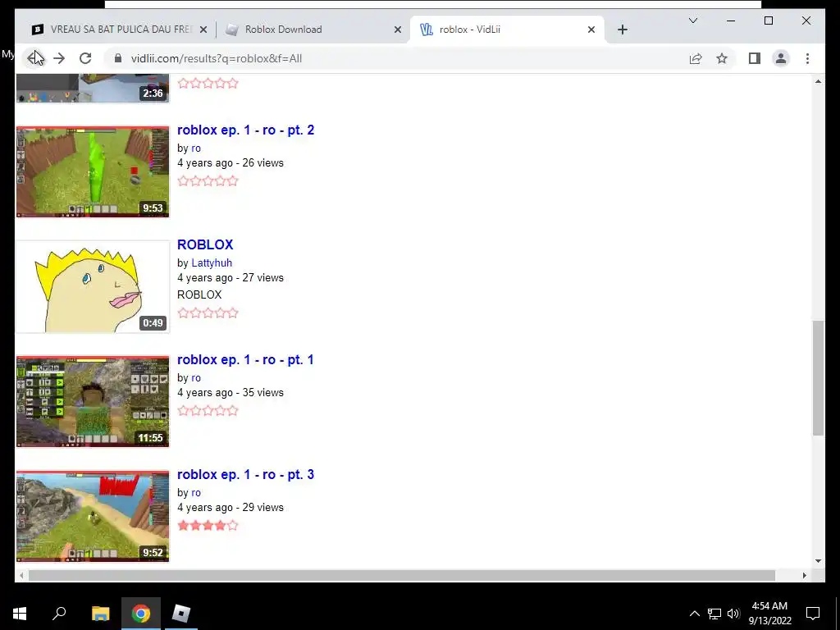
Task: Visit uploader ro under pt. 3 video
Action: pyautogui.click(x=196, y=493)
